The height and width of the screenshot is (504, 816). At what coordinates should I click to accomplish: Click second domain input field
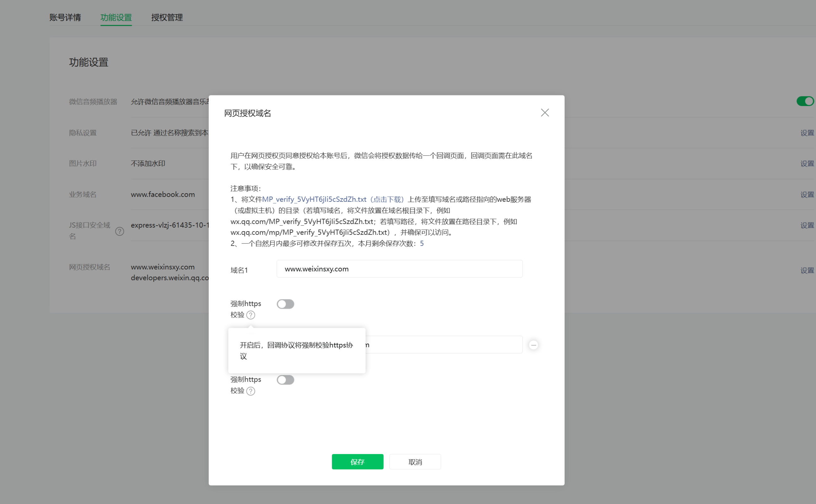click(443, 345)
